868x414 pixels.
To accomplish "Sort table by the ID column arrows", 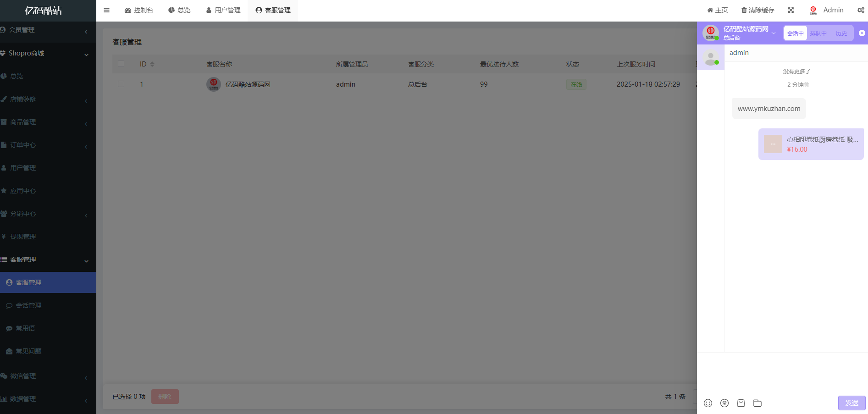I will tap(152, 64).
